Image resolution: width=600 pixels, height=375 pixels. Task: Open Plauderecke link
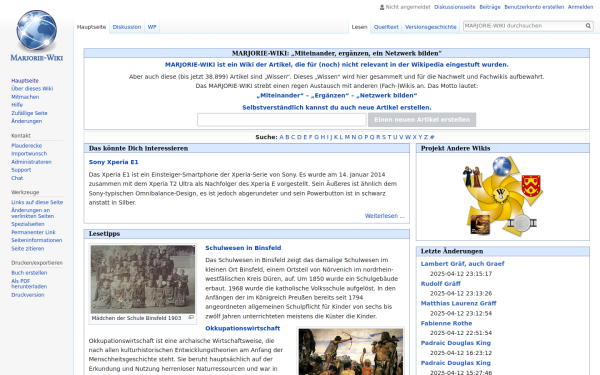point(26,145)
